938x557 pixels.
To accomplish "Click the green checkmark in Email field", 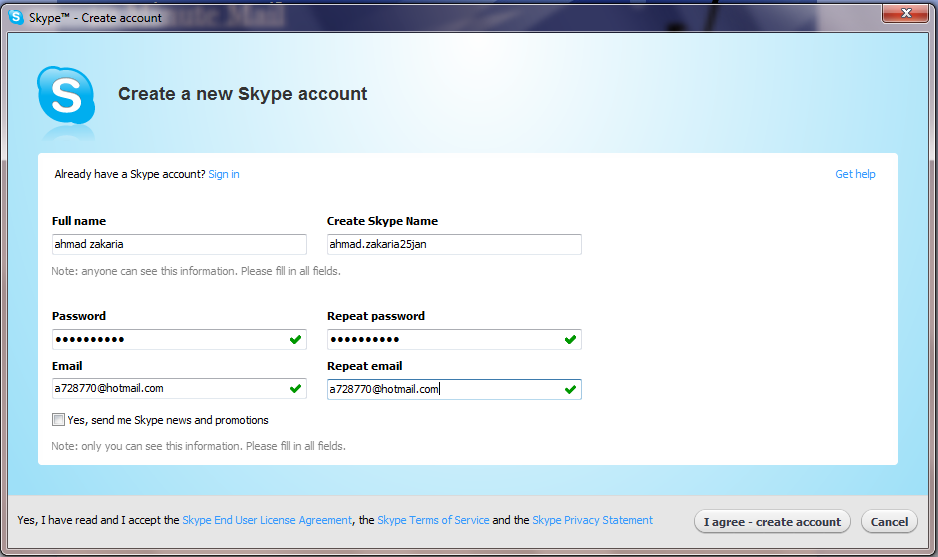I will pos(296,388).
